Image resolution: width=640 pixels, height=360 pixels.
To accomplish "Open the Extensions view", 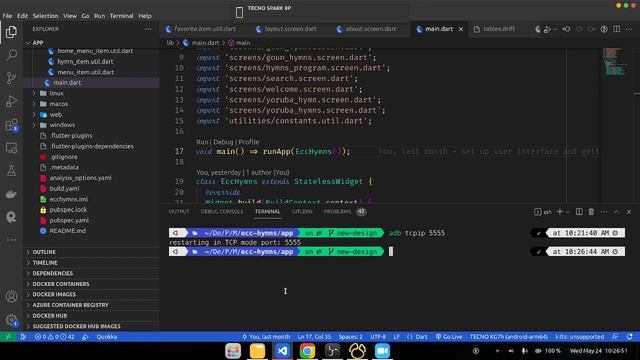I will (x=11, y=125).
